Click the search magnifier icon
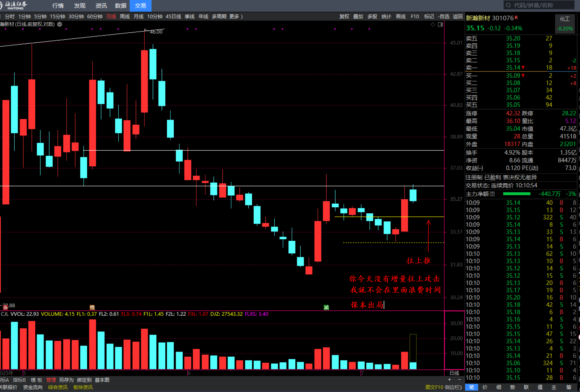Screen dimensions: 580x392 508,5
